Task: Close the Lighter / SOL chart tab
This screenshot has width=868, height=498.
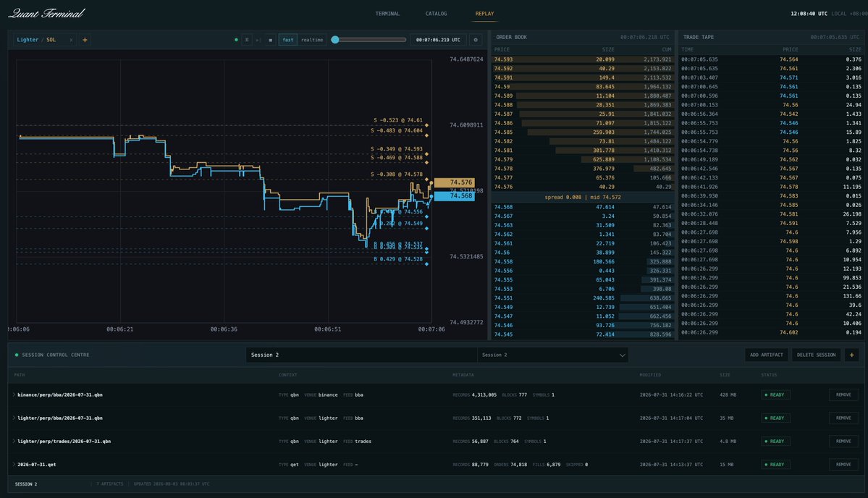Action: pyautogui.click(x=71, y=40)
